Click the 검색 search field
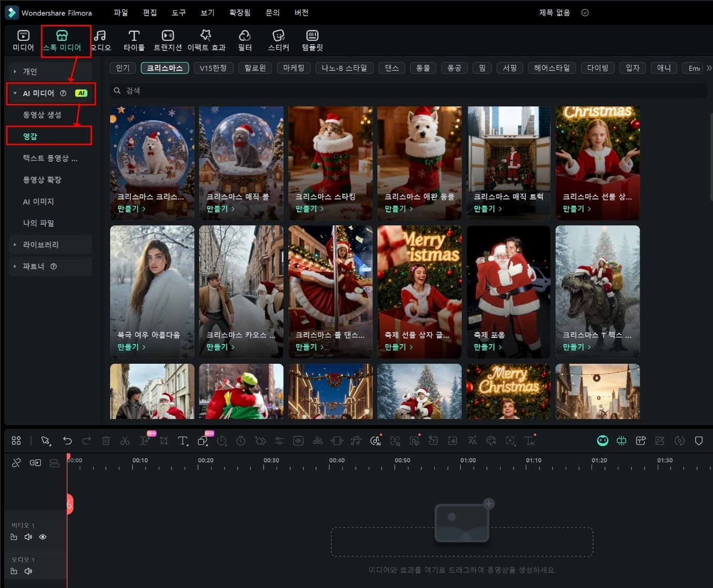 click(408, 90)
